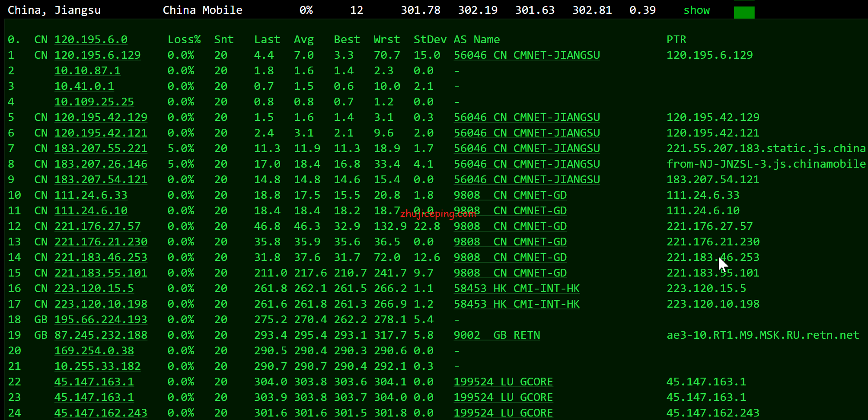This screenshot has width=868, height=420.
Task: Click AS link 9002 GB RETN
Action: point(497,335)
